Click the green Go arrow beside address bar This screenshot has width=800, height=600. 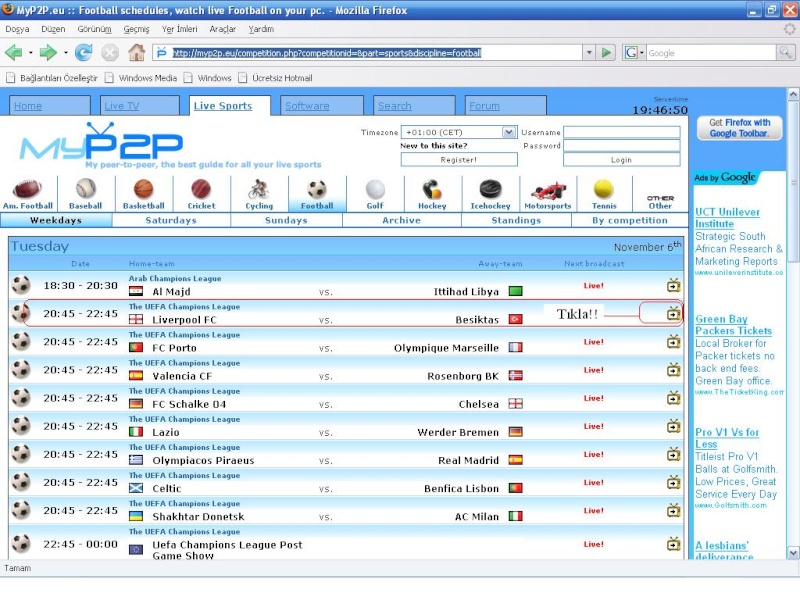pyautogui.click(x=606, y=53)
